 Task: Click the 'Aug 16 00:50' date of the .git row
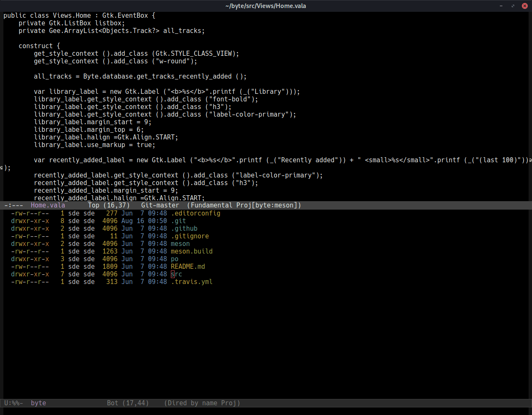144,221
